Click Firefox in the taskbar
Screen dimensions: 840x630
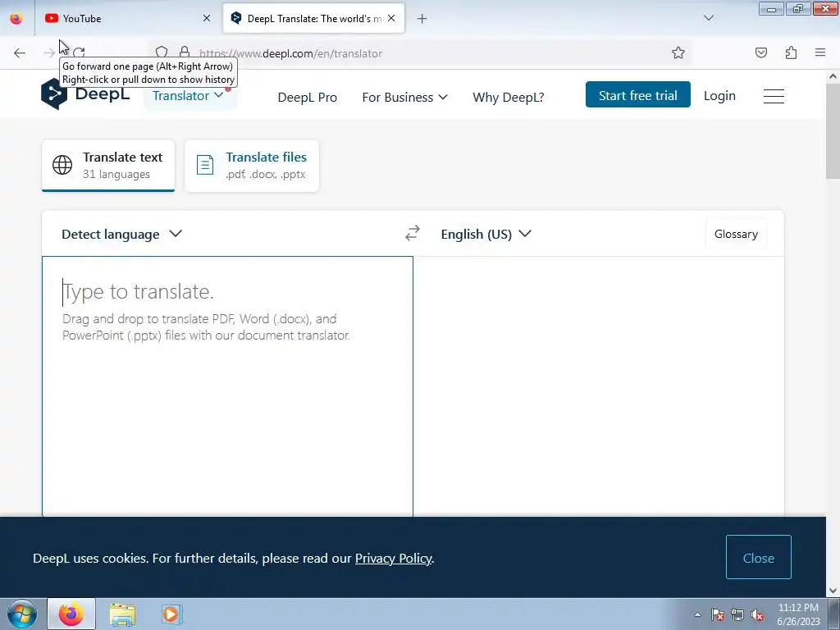71,614
